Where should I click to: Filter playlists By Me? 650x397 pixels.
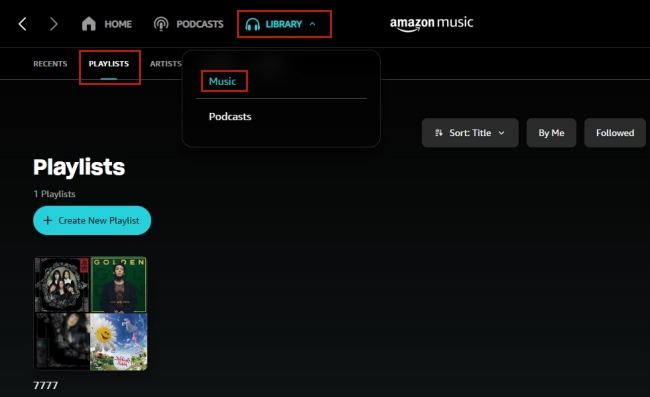pos(551,133)
